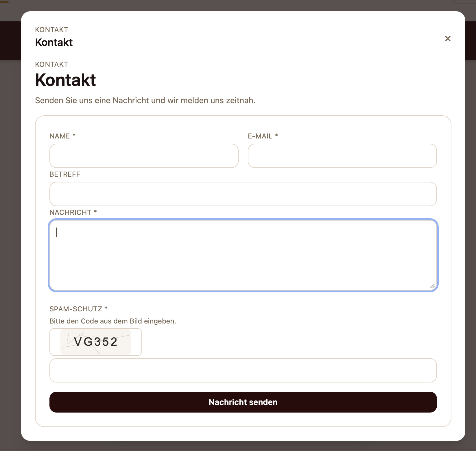Click the BETREFF label text

tap(65, 174)
